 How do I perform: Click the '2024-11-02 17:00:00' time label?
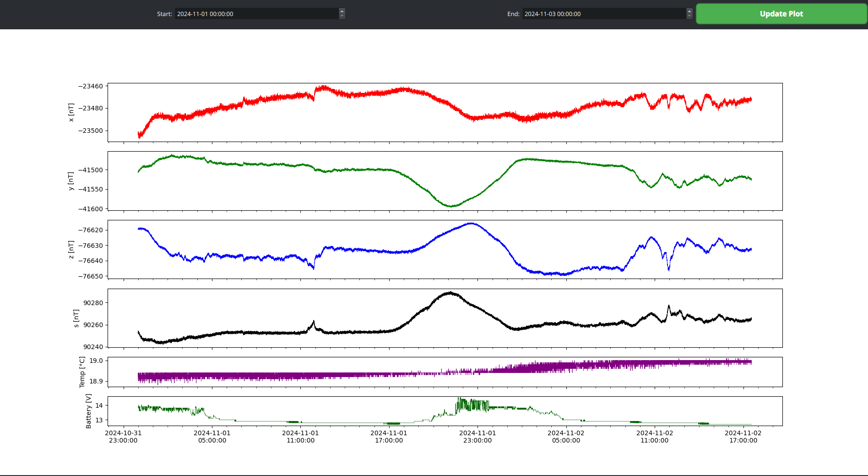[x=743, y=437]
